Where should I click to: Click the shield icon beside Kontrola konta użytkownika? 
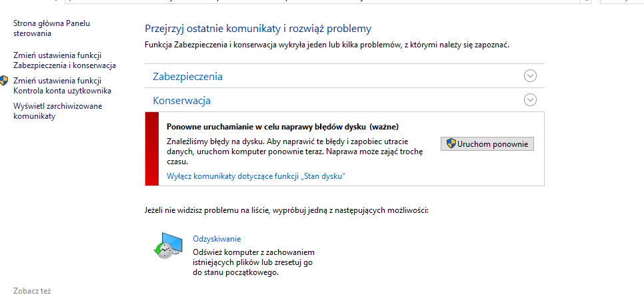point(4,80)
